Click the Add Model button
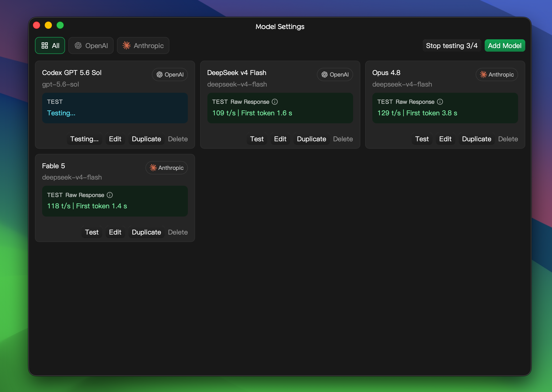 pyautogui.click(x=505, y=45)
